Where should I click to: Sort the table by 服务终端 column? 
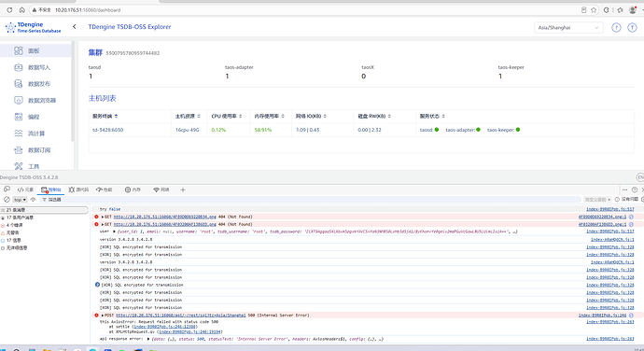[105, 117]
